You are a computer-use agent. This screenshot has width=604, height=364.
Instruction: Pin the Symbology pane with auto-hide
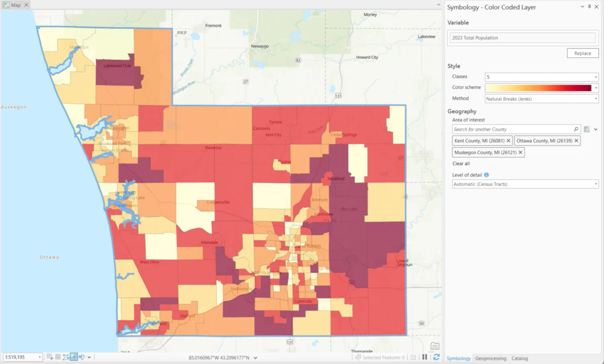click(x=589, y=7)
